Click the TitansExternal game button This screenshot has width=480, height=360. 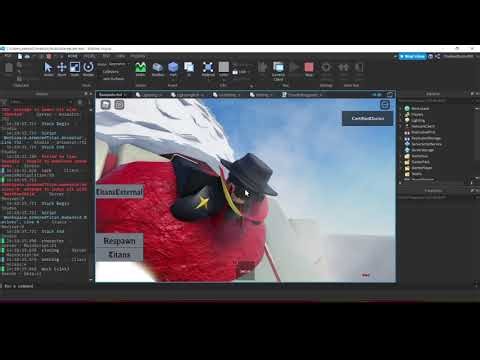[x=120, y=192]
